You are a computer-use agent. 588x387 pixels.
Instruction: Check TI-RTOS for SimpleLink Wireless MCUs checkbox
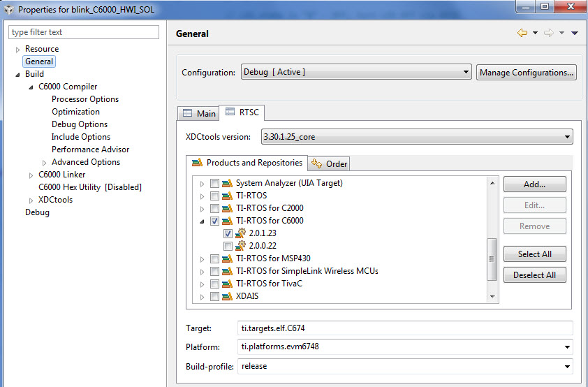[214, 271]
